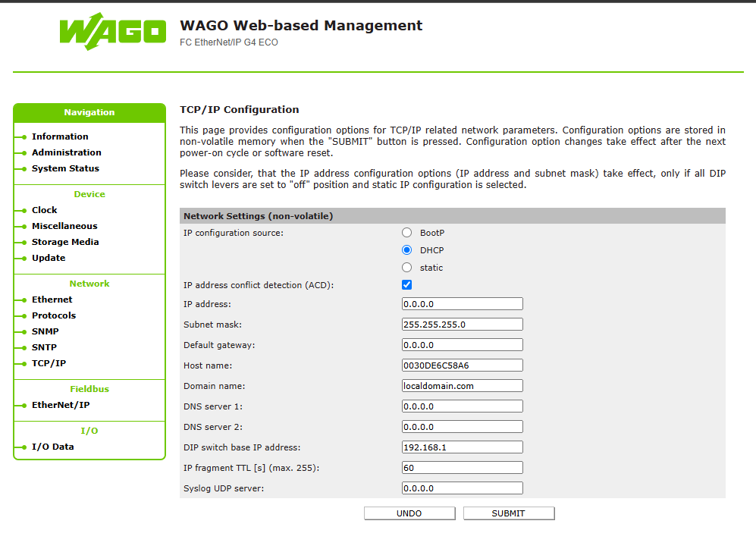Open the Clock device settings
The width and height of the screenshot is (756, 549).
click(44, 210)
